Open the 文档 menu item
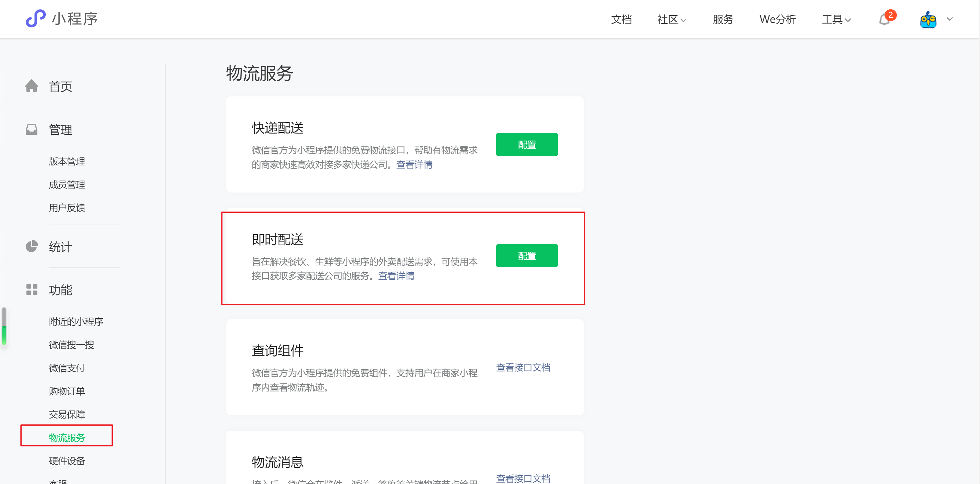Screen dimensions: 980x484 (621, 19)
